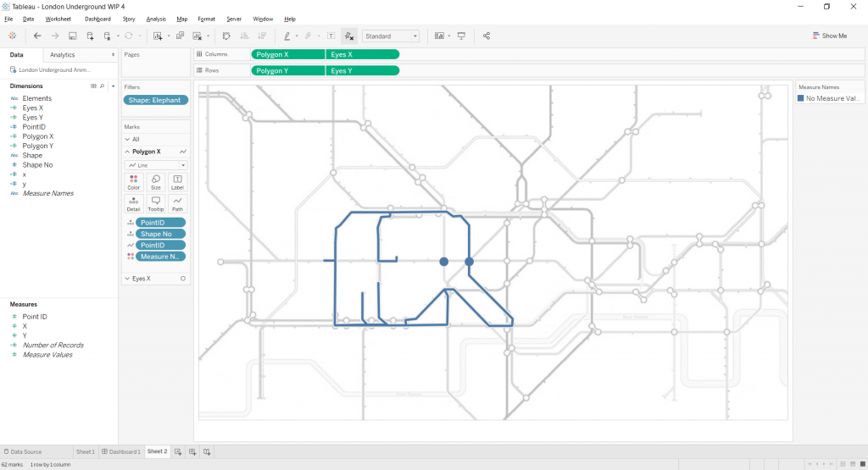Viewport: 868px width, 470px height.
Task: Click the Highlight pen toolbar icon
Action: [x=287, y=36]
